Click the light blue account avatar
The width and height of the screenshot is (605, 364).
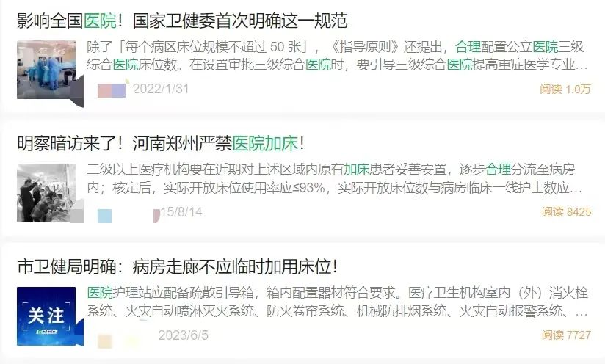pyautogui.click(x=104, y=216)
